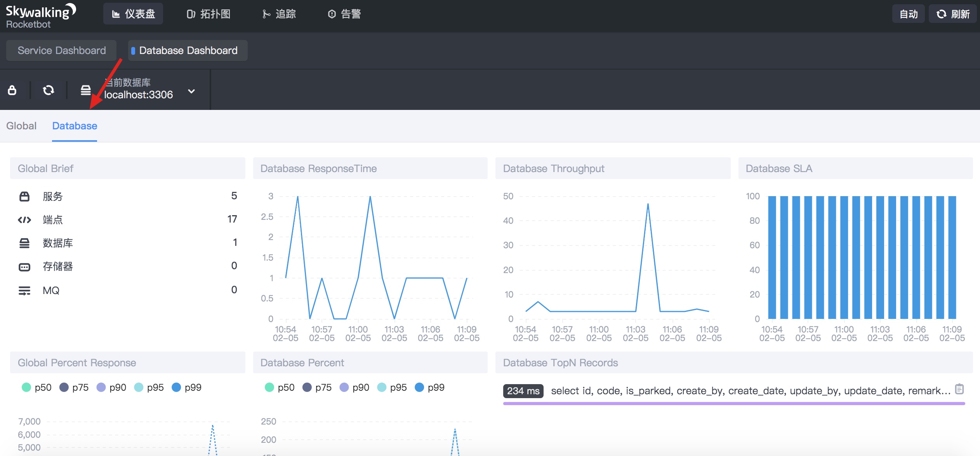Copy the TopN SQL statement via the clipboard icon
This screenshot has height=456, width=980.
tap(959, 389)
